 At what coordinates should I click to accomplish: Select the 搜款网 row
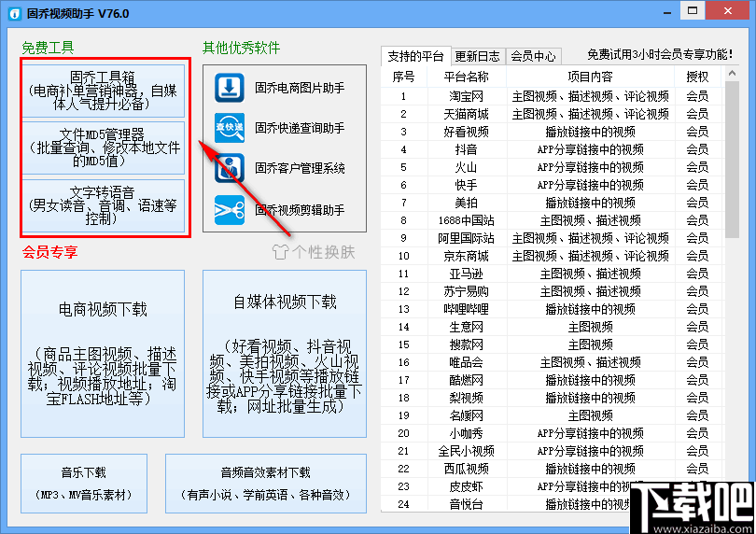pos(553,344)
